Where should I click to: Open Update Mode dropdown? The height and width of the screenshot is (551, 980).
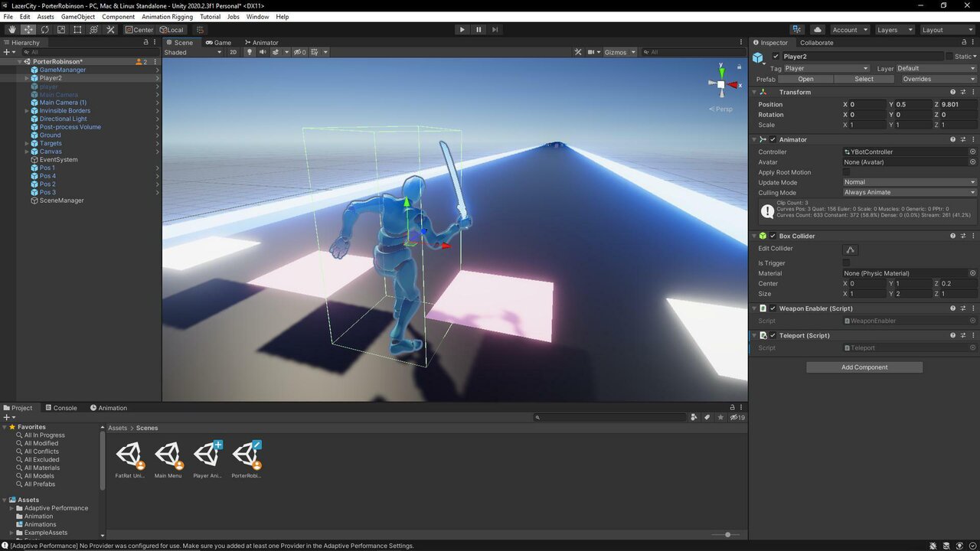910,182
